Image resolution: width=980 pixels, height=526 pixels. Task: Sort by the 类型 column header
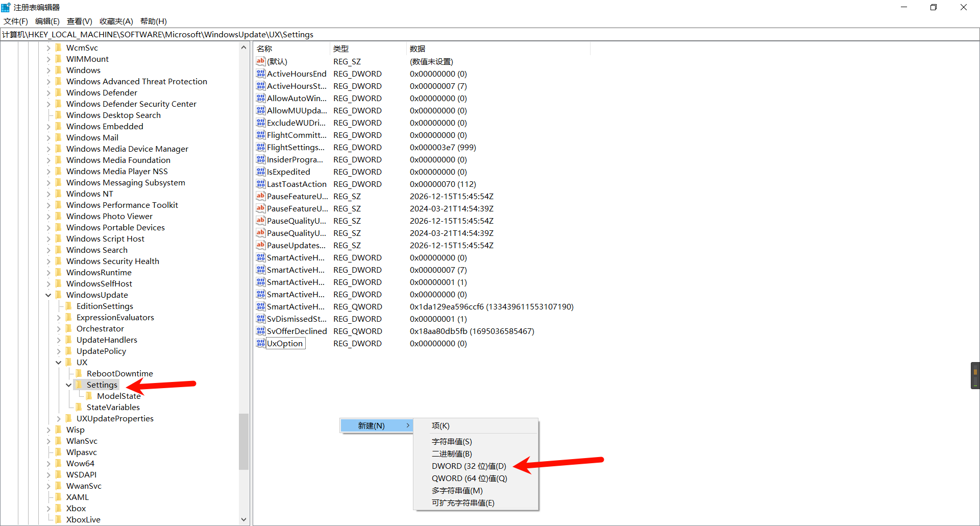[368, 49]
